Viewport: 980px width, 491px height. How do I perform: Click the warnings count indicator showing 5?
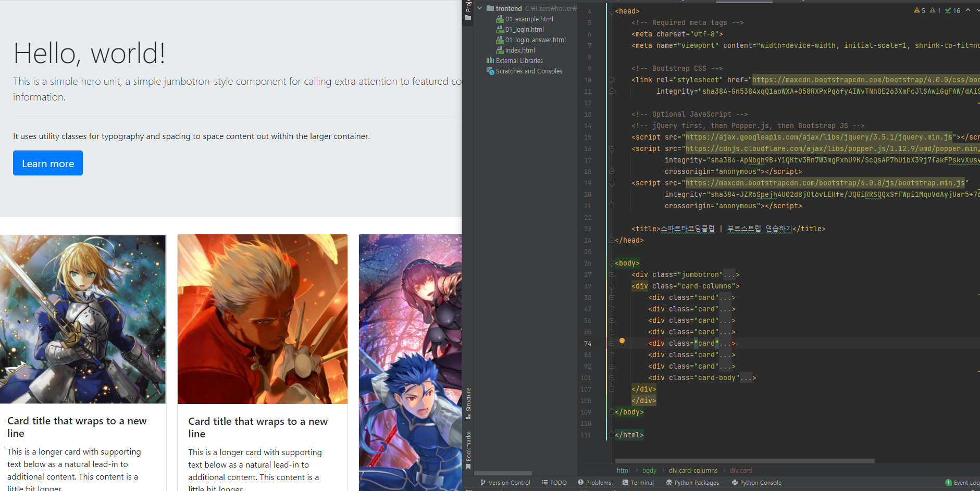[920, 10]
